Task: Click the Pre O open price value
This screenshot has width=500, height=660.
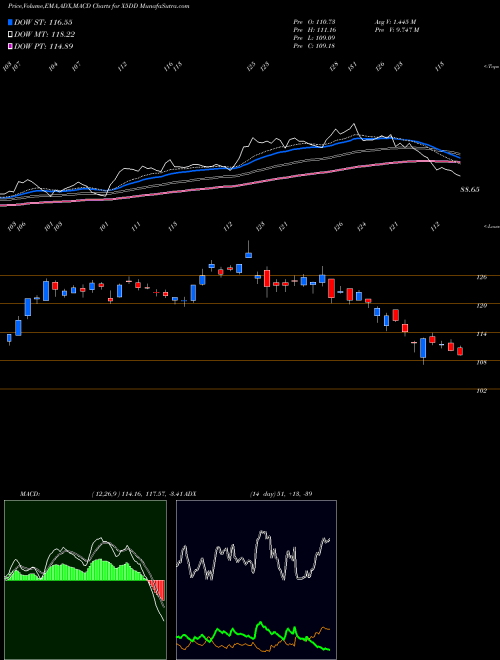Action: point(326,21)
